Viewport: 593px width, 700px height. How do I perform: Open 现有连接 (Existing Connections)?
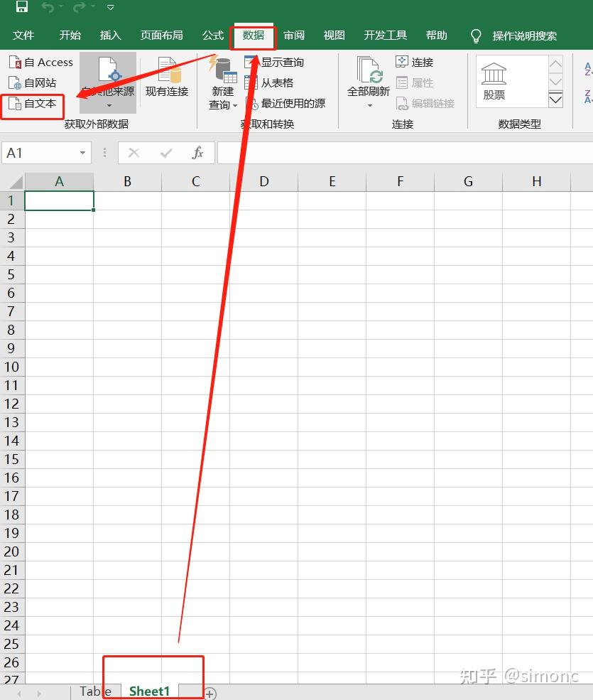pyautogui.click(x=166, y=90)
